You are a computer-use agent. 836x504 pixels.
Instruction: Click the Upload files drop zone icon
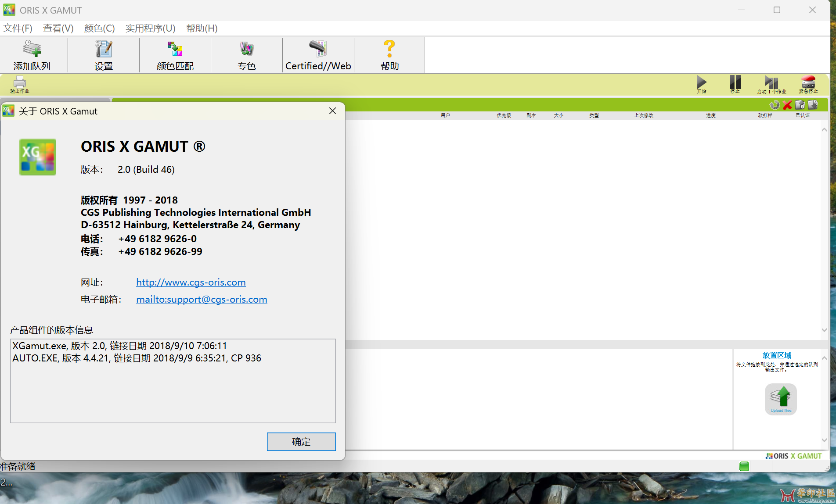click(781, 399)
